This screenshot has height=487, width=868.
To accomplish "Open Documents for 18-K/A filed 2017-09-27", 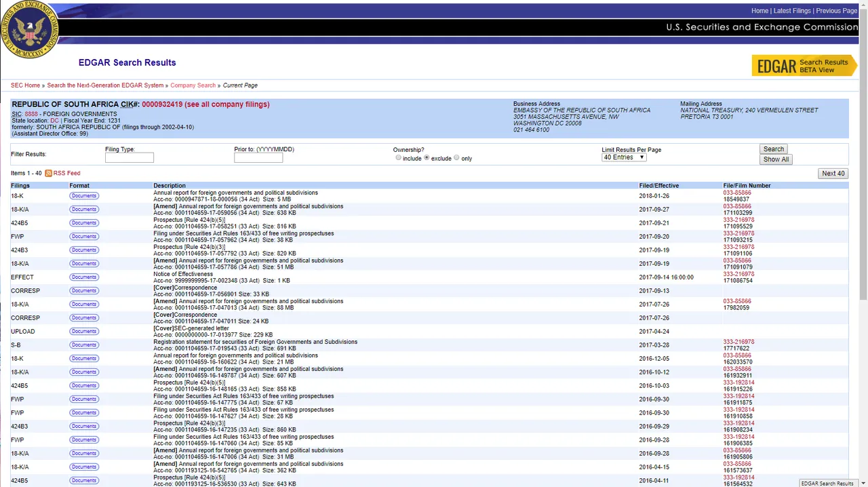I will tap(83, 210).
